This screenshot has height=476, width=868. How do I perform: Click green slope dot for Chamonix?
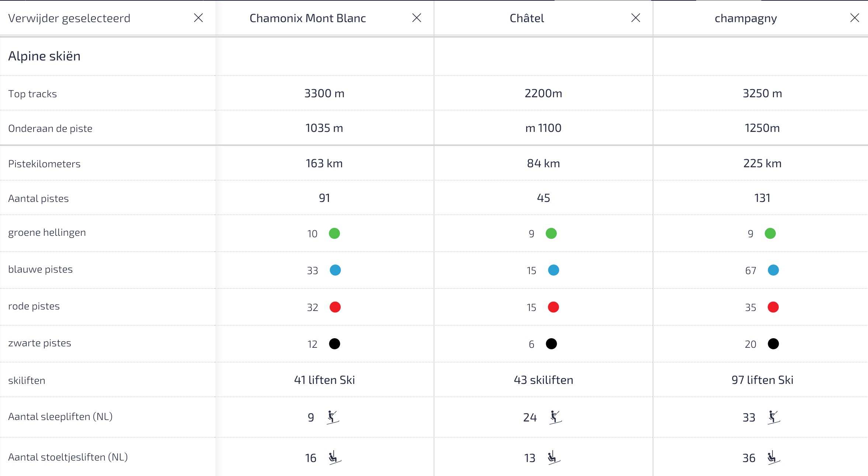334,233
